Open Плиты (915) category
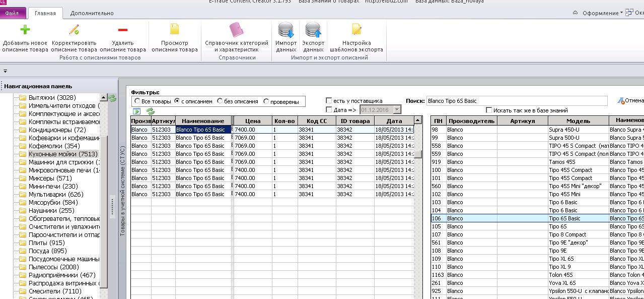This screenshot has height=299, width=644. coord(47,243)
